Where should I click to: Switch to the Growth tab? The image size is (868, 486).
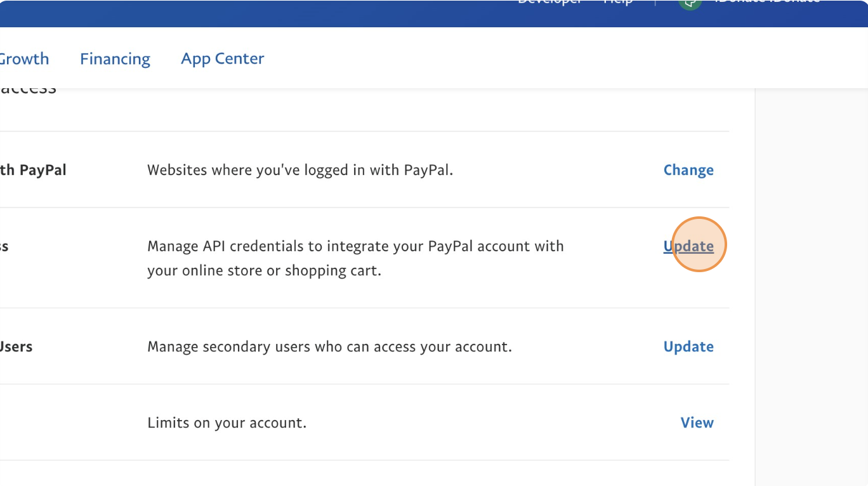[24, 58]
